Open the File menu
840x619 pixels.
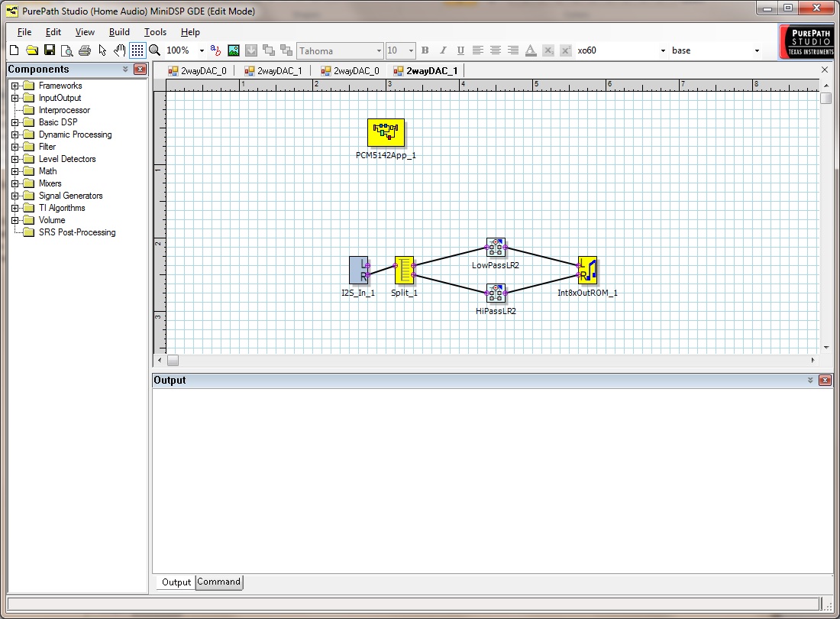point(24,32)
